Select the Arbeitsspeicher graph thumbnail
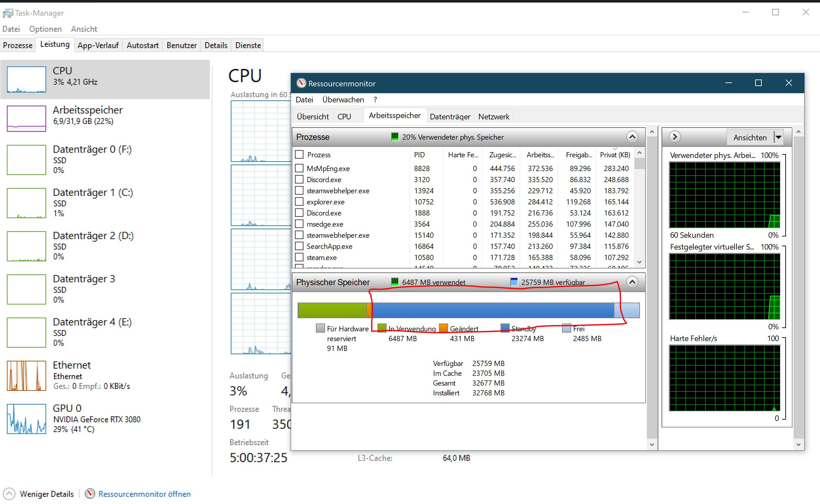Viewport: 820px width, 504px height. pos(27,119)
